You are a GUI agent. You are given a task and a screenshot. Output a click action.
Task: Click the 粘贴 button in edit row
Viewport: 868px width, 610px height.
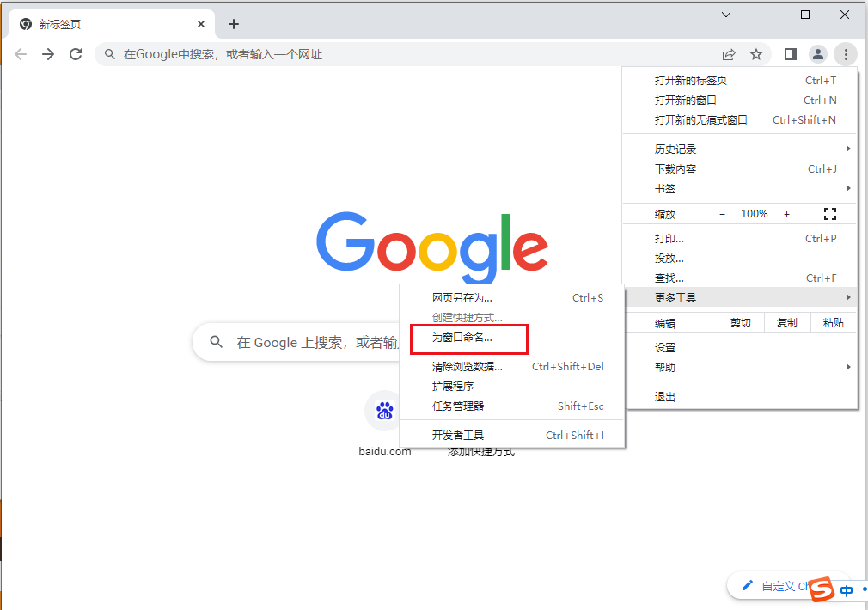833,323
